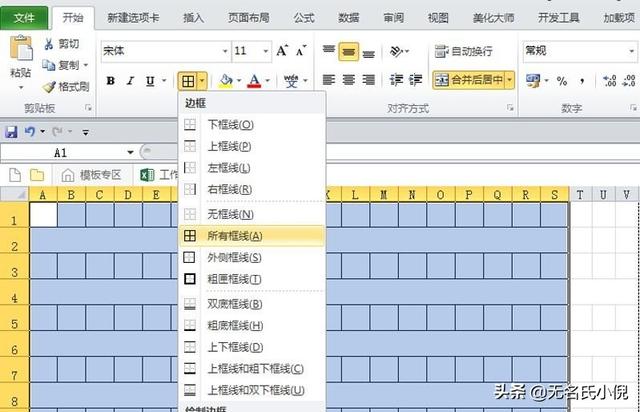Click the Undo arrow icon
This screenshot has height=412, width=640.
pos(31,131)
